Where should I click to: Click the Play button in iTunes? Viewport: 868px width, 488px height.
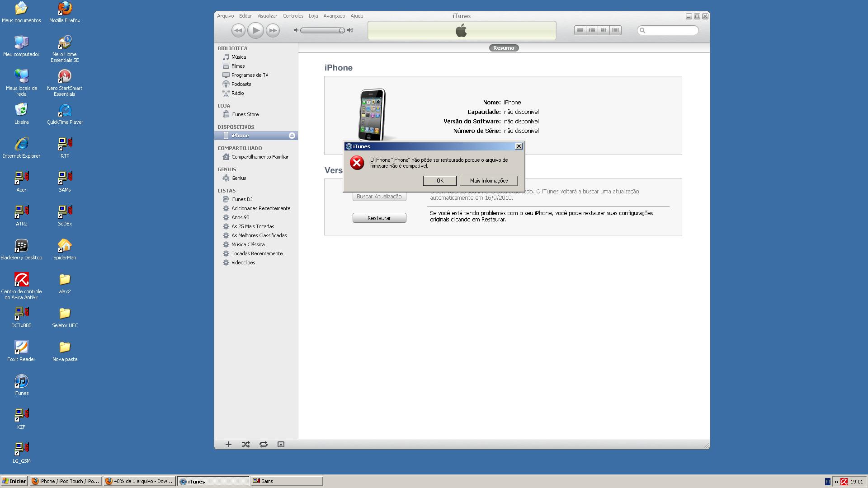[255, 30]
